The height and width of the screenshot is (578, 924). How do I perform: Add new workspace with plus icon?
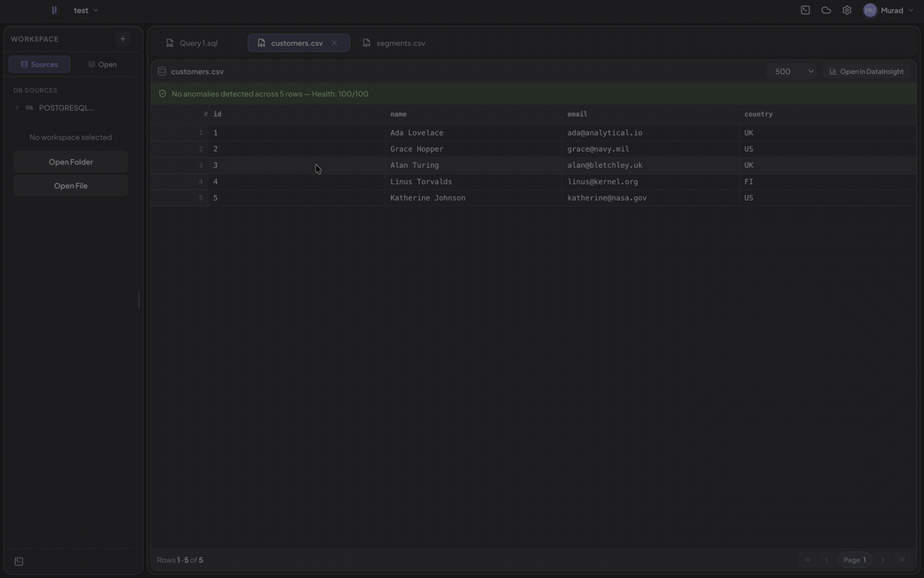click(123, 39)
